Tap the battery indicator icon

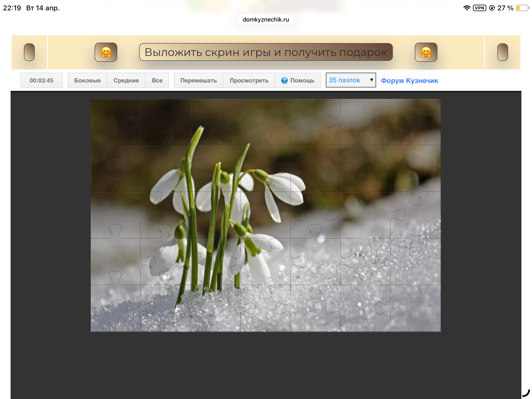coord(522,8)
